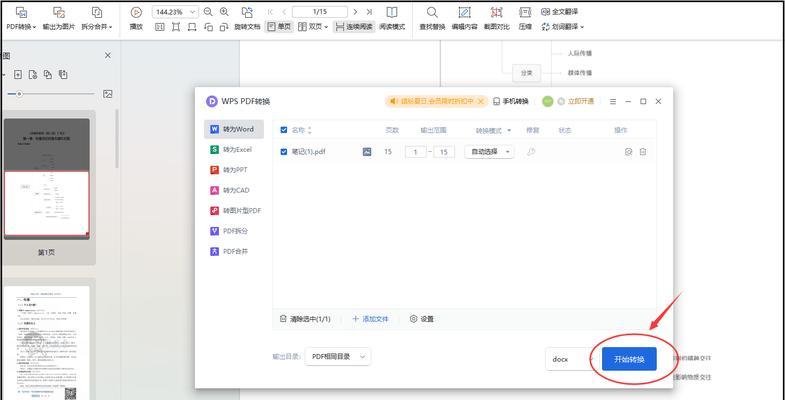Jump to the last page arrow

369,12
